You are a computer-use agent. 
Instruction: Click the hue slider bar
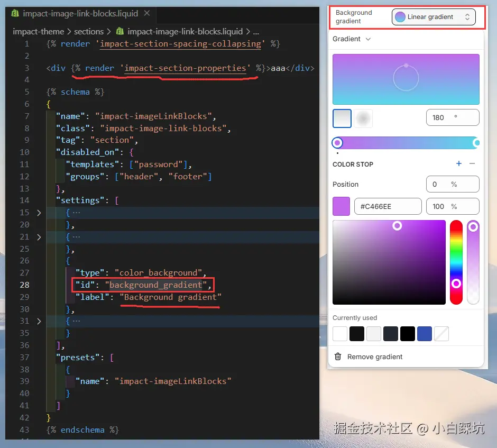pyautogui.click(x=456, y=262)
